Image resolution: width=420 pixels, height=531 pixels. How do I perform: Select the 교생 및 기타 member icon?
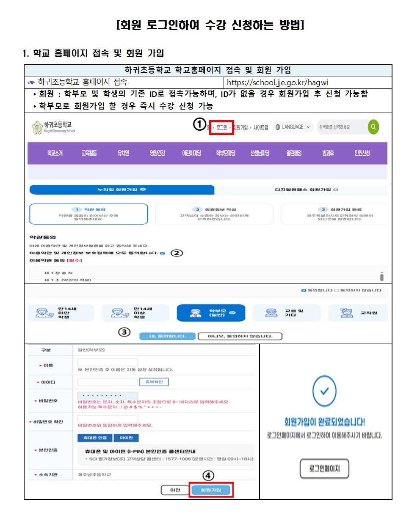click(271, 313)
